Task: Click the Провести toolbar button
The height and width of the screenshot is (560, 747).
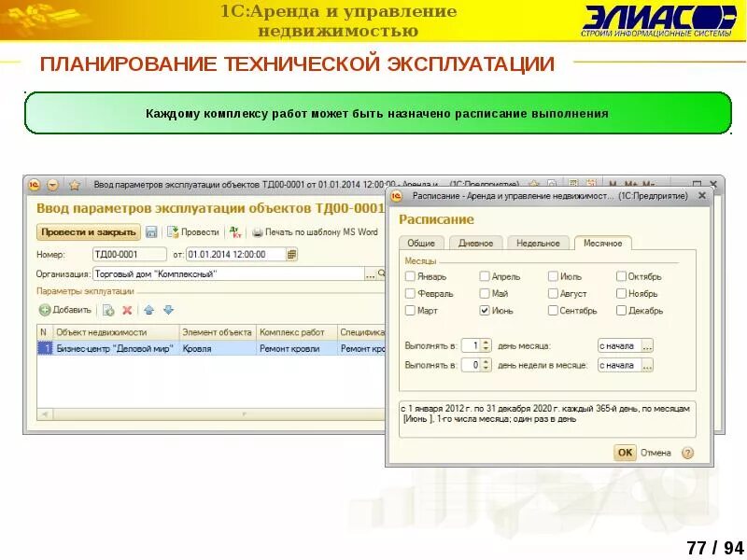Action: (193, 232)
